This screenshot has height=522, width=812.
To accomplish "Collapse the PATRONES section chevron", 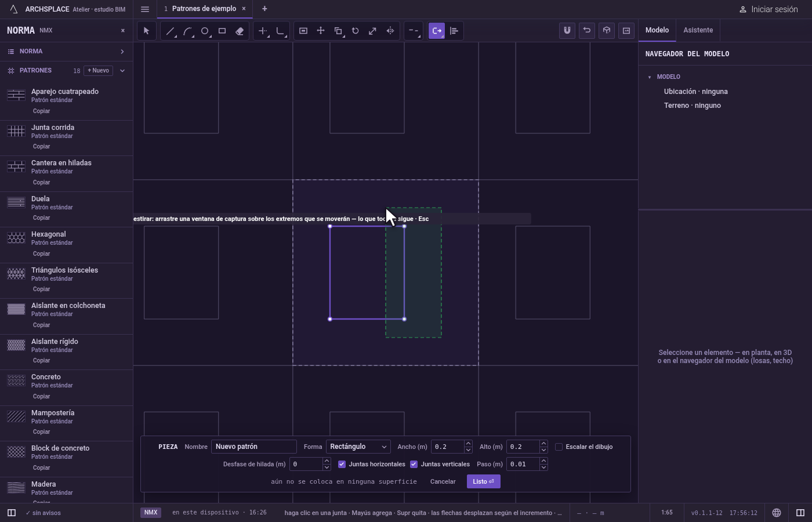I will [x=122, y=71].
